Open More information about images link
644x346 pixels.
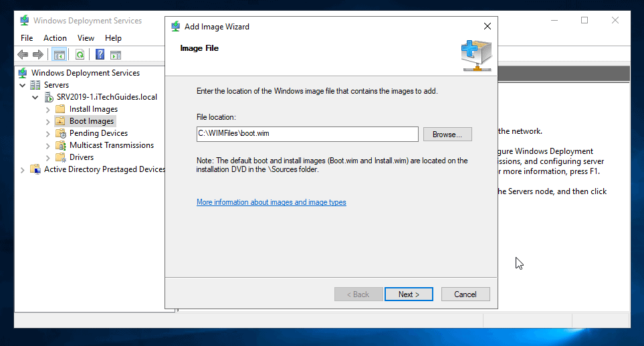(271, 202)
